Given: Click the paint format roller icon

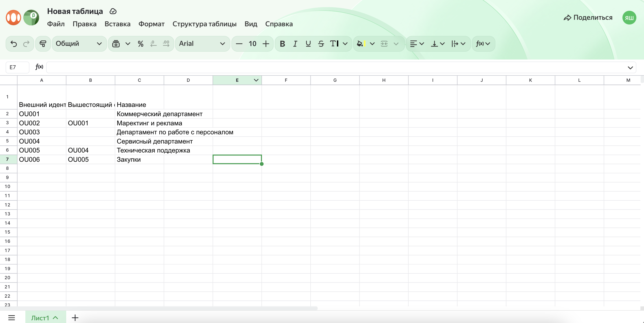Looking at the screenshot, I should point(43,44).
